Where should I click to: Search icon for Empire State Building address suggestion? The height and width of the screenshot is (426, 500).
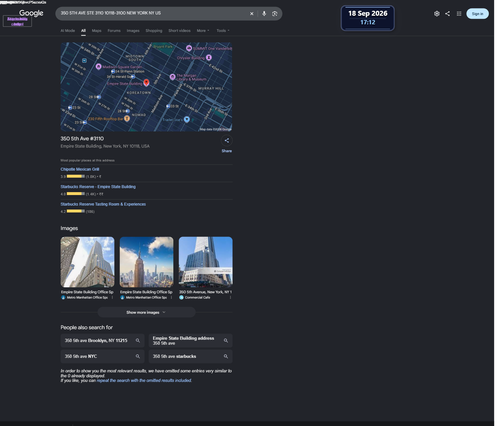click(226, 340)
